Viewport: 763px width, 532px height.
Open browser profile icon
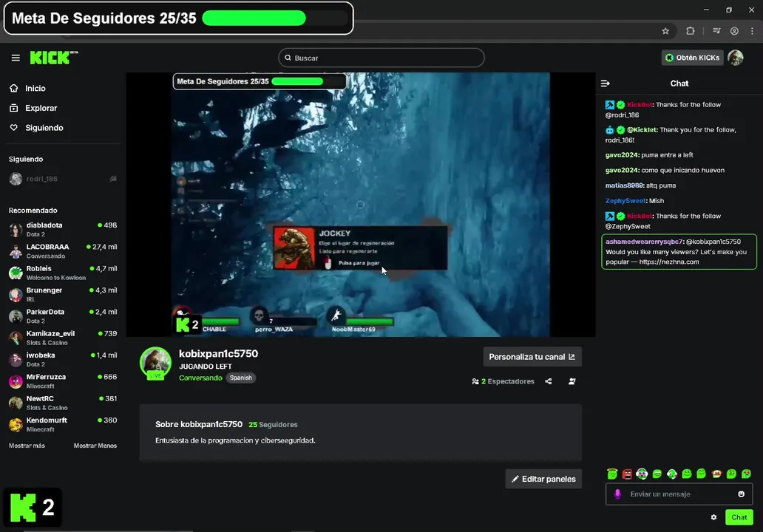pos(734,31)
